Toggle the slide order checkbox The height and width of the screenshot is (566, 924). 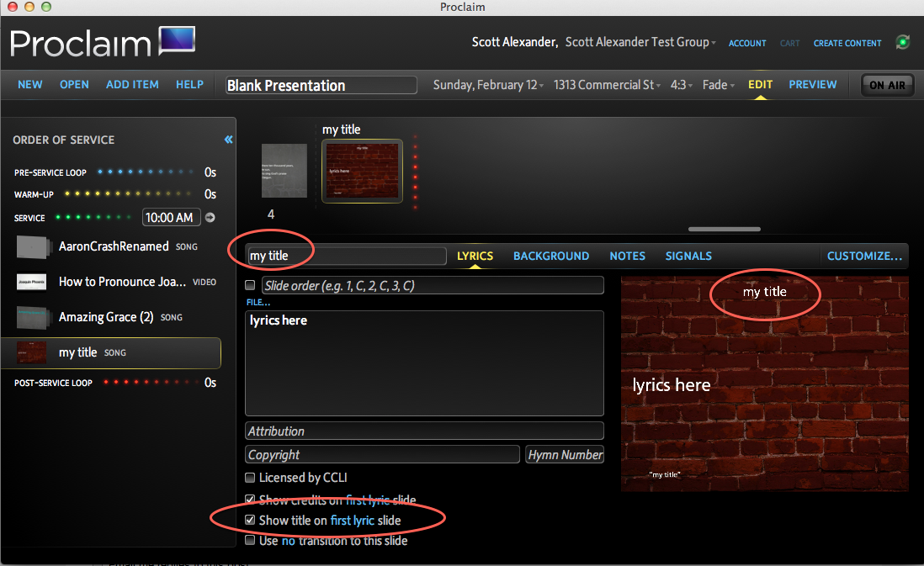click(x=250, y=285)
